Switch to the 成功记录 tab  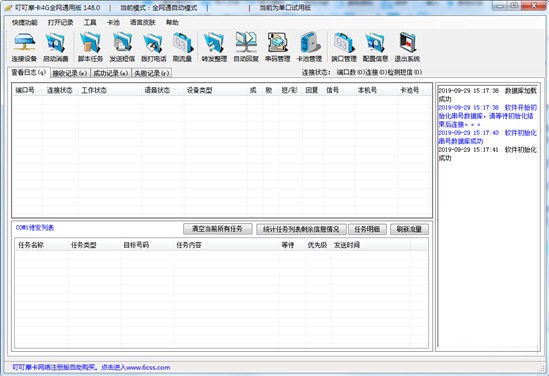tap(111, 73)
